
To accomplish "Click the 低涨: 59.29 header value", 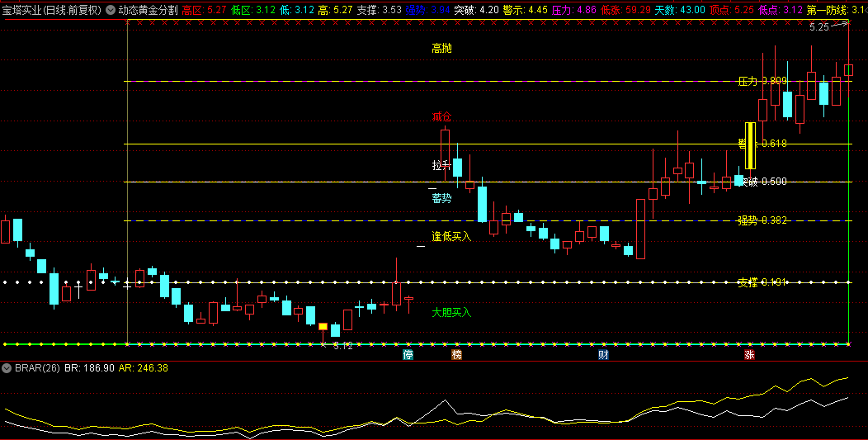I will pyautogui.click(x=626, y=10).
